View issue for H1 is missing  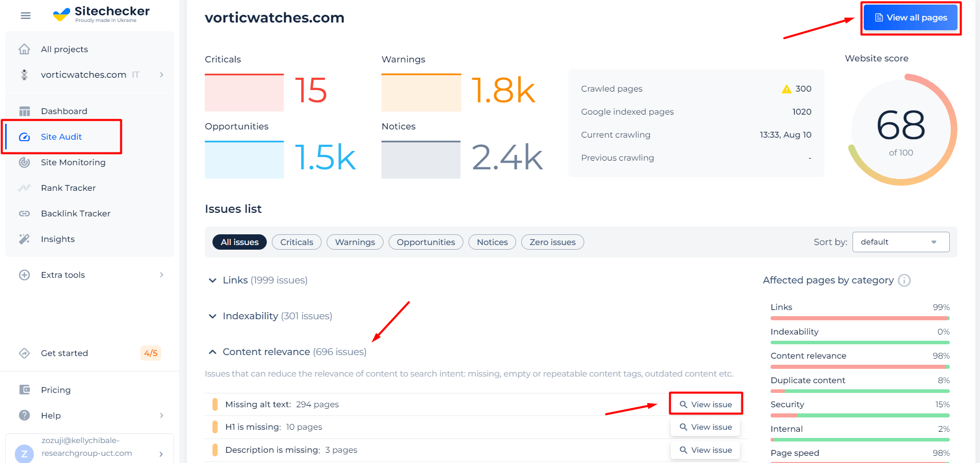[x=706, y=427]
